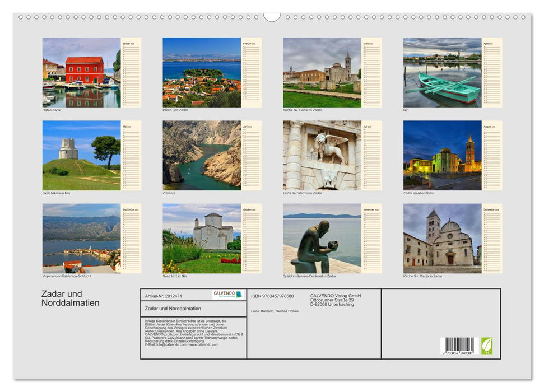Select the Zrmanja river canyon photo
This screenshot has height=392, width=544.
point(202,155)
